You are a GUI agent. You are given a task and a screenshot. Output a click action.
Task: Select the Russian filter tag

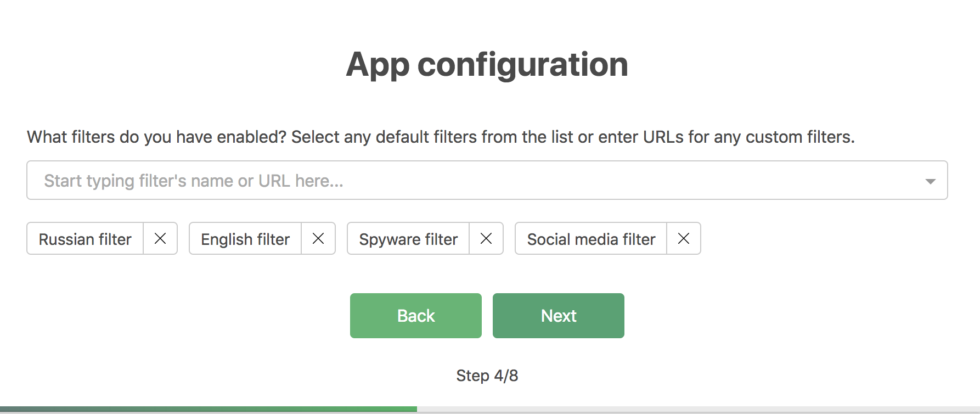click(x=85, y=238)
